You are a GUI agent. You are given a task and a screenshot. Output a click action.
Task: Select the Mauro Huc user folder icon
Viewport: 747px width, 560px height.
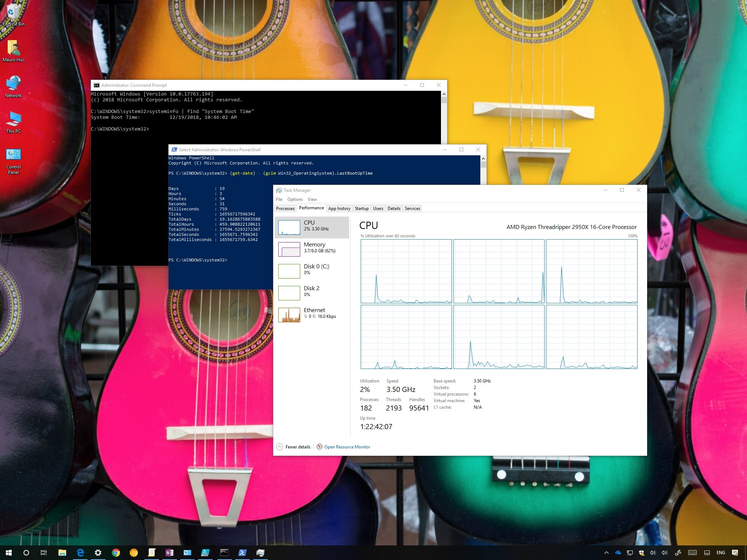coord(13,51)
